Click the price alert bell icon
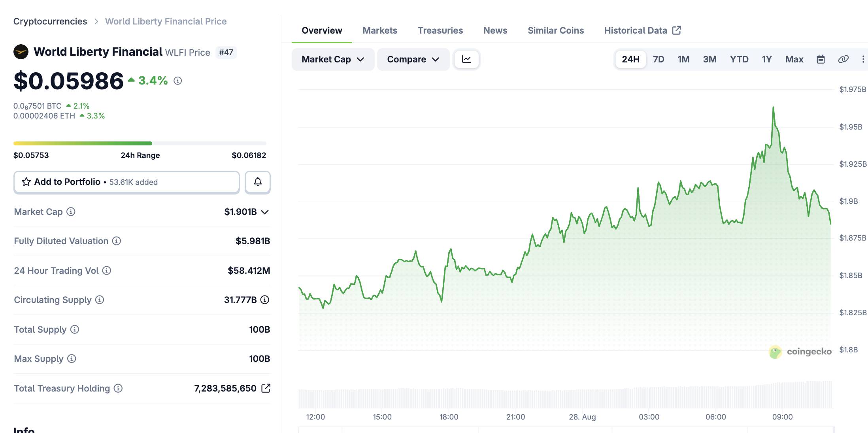Image resolution: width=868 pixels, height=433 pixels. 258,182
